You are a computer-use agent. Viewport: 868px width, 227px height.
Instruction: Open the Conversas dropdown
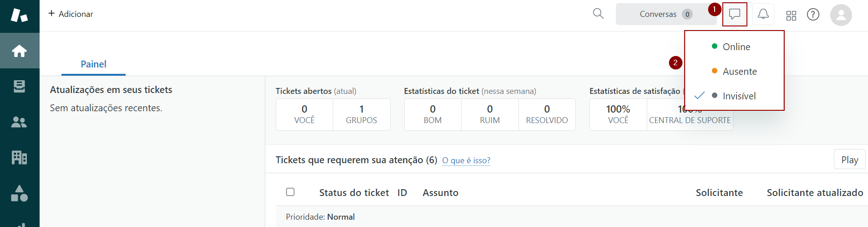(665, 14)
